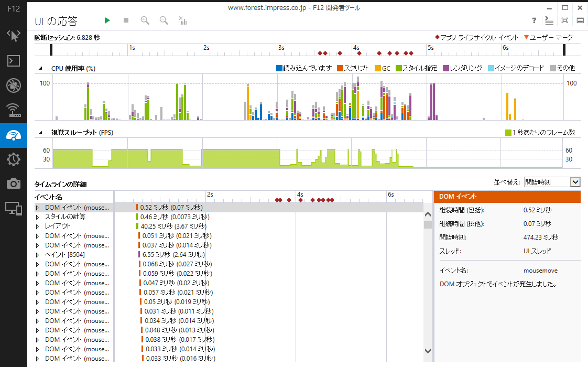The image size is (588, 367).
Task: Expand the ペイント [8504] timeline entry
Action: (37, 254)
